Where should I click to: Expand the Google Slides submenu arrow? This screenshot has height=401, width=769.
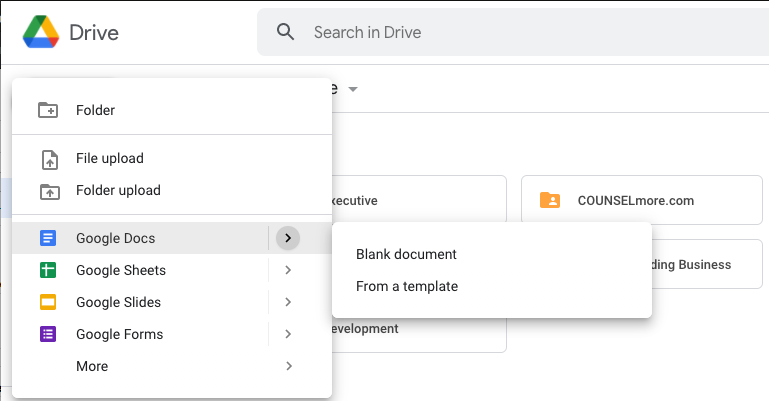[288, 302]
